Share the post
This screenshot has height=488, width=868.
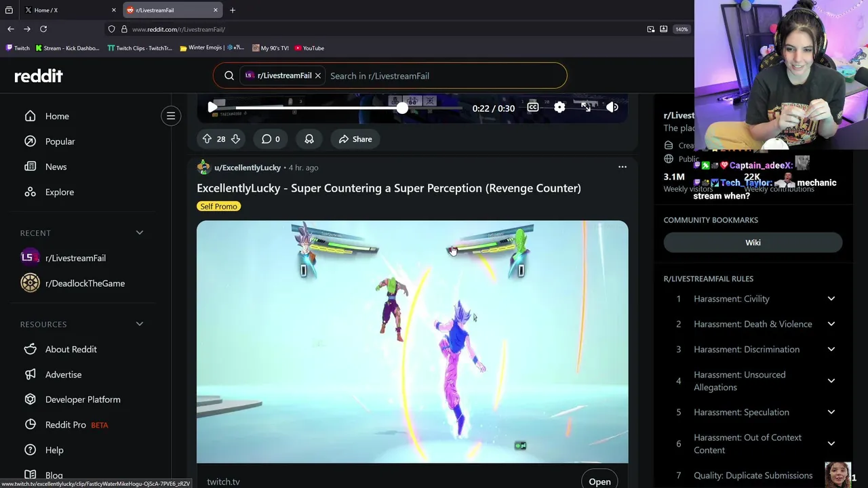tap(355, 139)
